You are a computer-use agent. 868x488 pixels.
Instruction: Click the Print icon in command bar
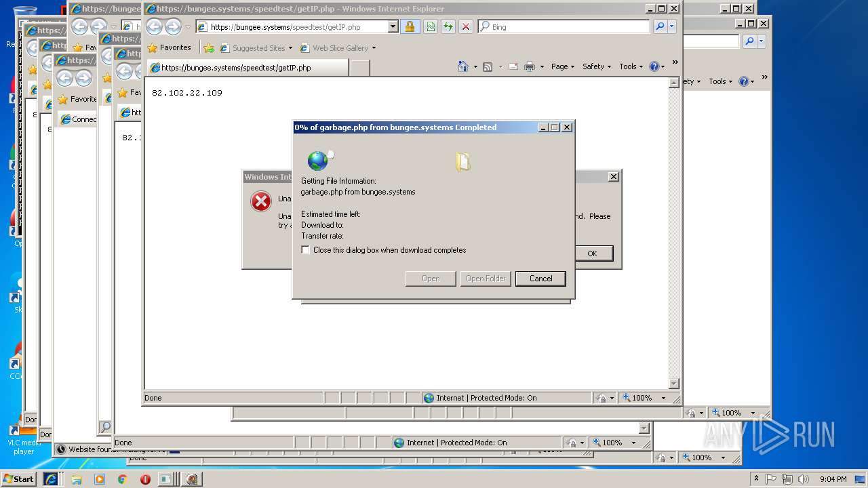530,66
